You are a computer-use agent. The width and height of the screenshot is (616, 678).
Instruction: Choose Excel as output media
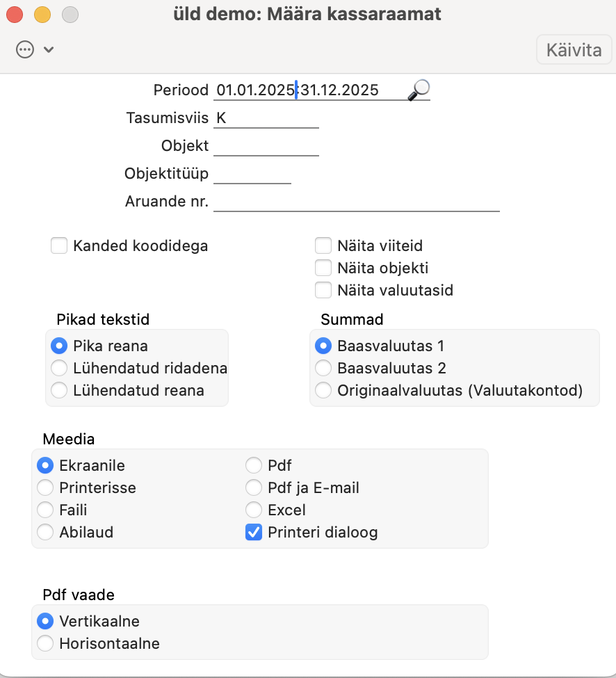254,510
